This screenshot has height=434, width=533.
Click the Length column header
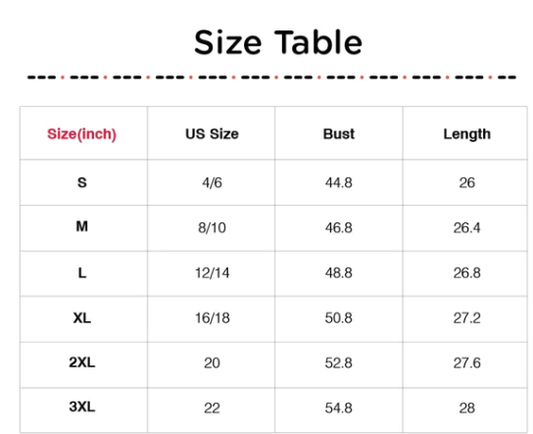[467, 134]
